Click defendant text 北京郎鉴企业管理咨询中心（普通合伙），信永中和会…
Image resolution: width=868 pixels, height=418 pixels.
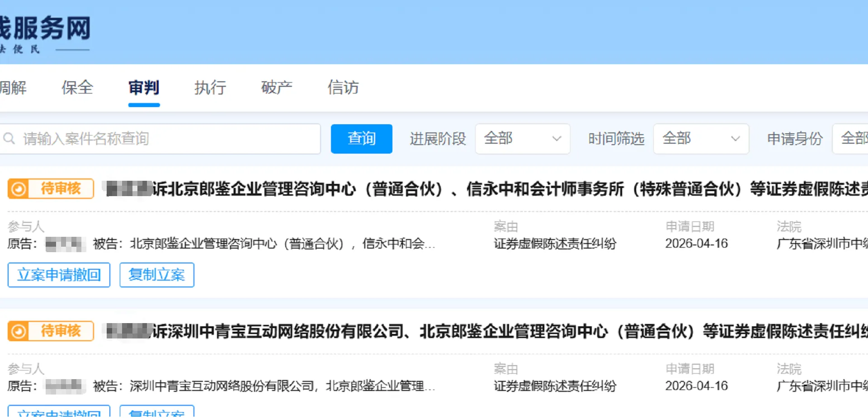coord(283,244)
